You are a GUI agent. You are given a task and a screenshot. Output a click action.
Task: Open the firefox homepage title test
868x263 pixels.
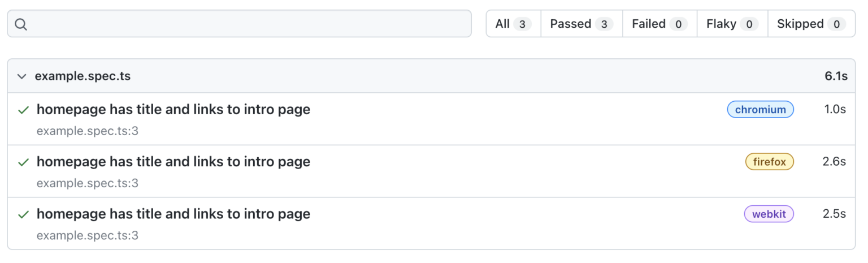(x=173, y=162)
